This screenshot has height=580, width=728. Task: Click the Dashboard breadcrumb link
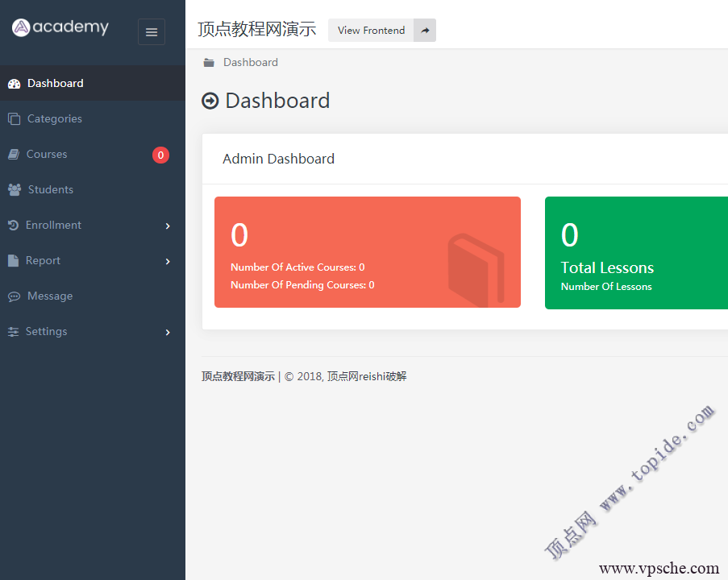pyautogui.click(x=251, y=63)
